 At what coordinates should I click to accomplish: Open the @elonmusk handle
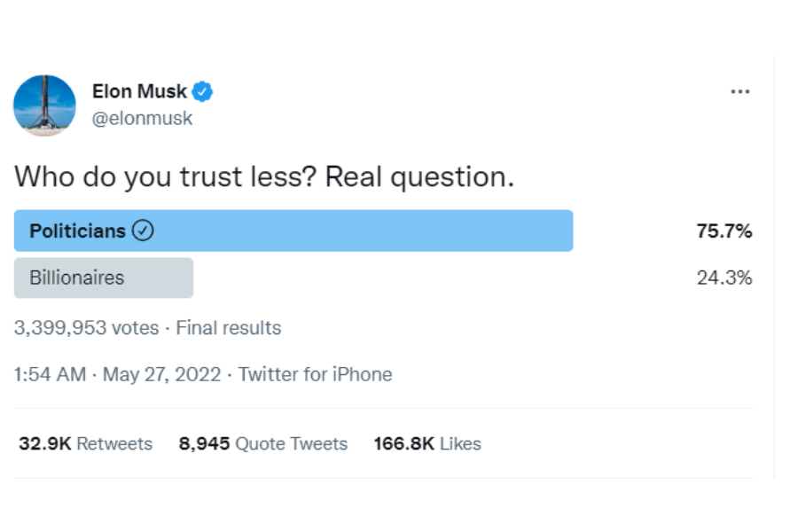point(142,116)
